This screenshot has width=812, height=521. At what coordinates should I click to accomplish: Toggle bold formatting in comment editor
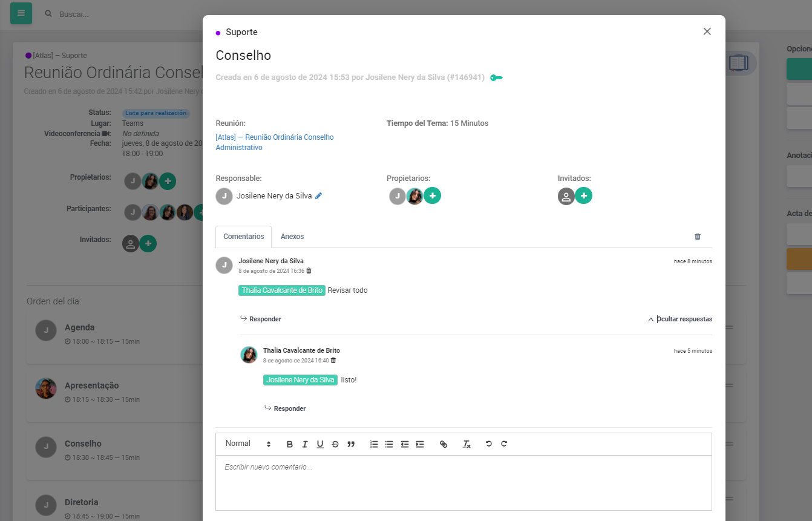pos(289,444)
